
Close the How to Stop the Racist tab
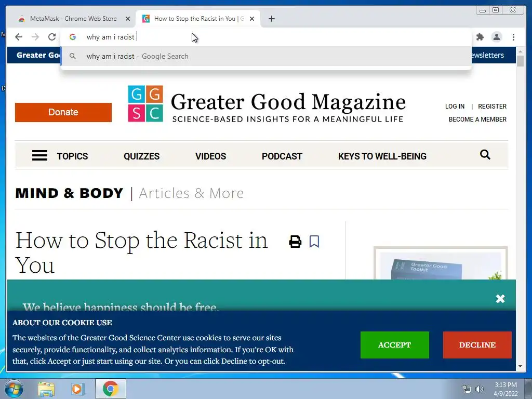pyautogui.click(x=252, y=19)
